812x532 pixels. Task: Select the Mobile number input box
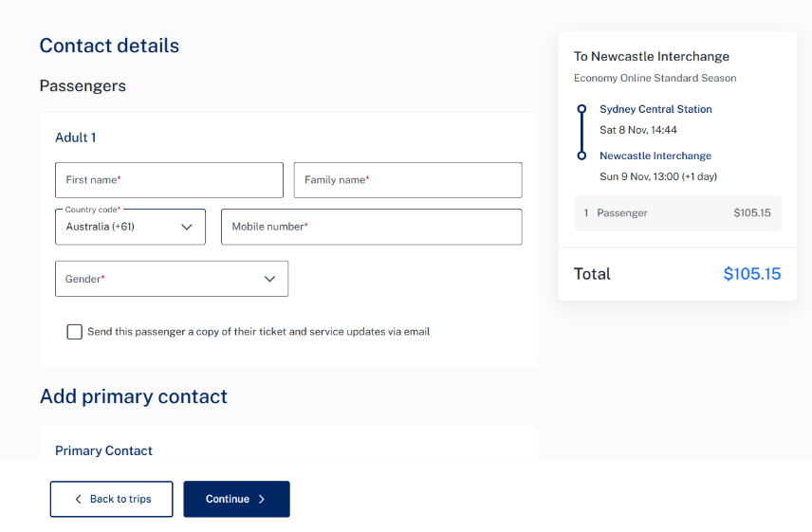point(371,228)
